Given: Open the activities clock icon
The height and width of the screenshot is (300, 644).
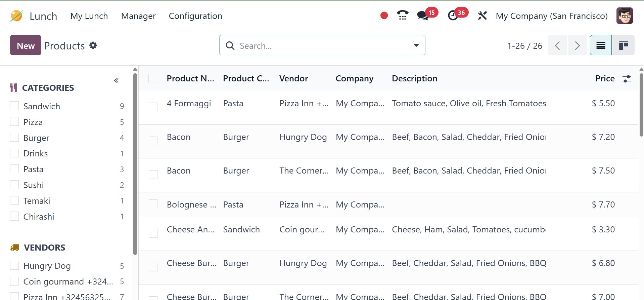Looking at the screenshot, I should [453, 16].
